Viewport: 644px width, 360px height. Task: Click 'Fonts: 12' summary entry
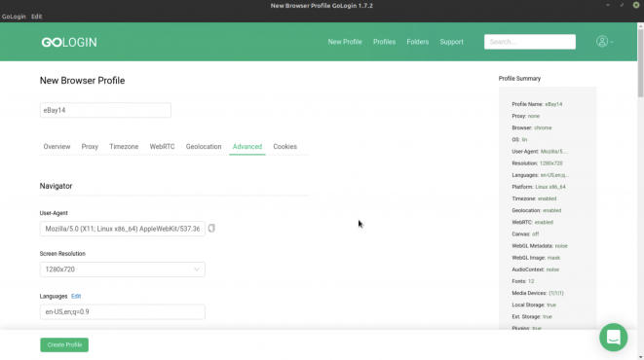coord(523,281)
